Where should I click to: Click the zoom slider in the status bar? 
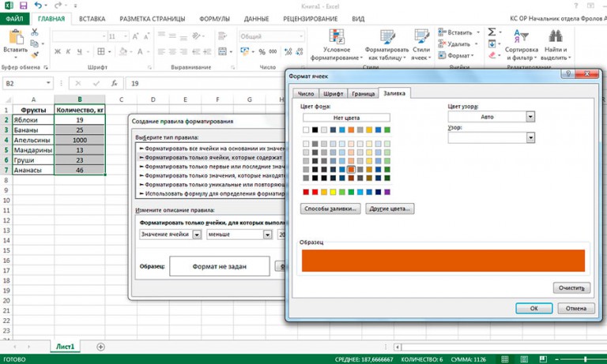pos(586,359)
